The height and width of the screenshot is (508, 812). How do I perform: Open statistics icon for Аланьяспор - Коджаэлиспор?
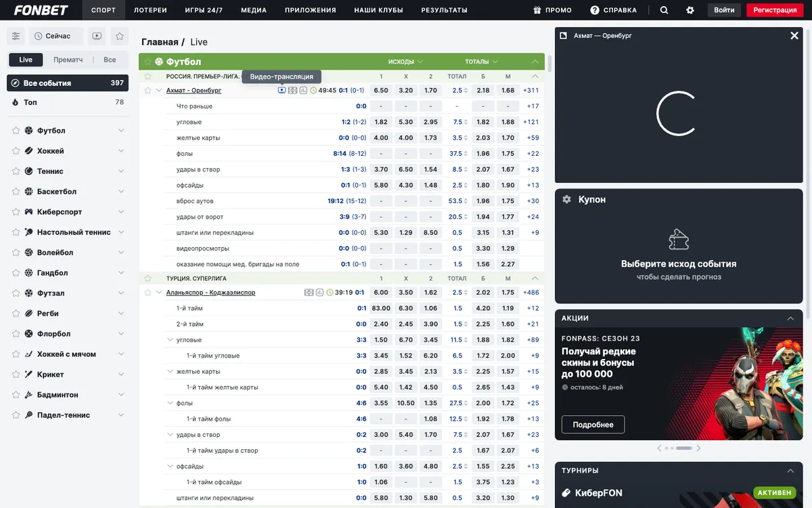(319, 293)
